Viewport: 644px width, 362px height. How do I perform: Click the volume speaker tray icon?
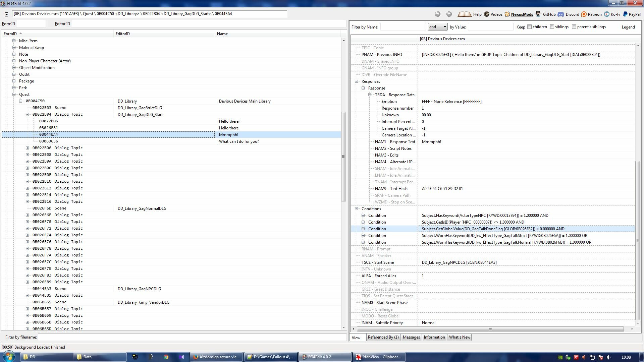tap(609, 357)
